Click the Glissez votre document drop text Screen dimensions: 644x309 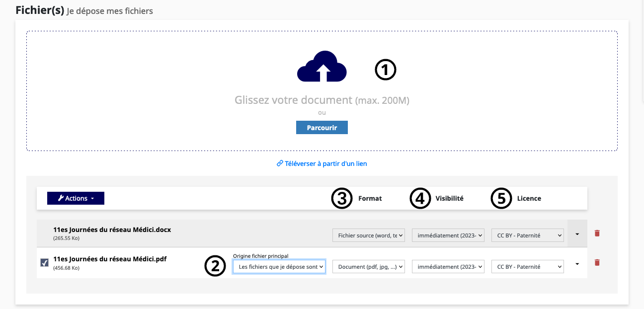pyautogui.click(x=322, y=100)
